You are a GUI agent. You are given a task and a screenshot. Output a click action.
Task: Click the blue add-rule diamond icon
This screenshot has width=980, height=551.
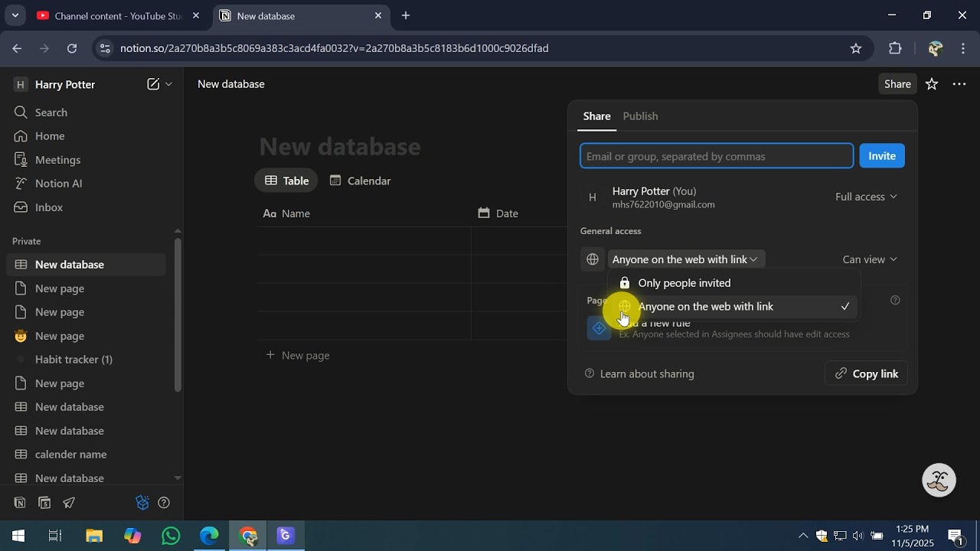pos(599,328)
